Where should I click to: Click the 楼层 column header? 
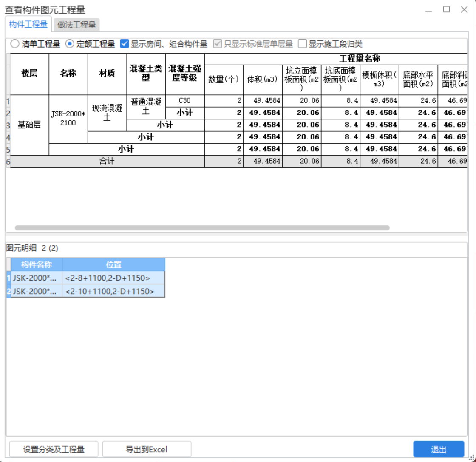pyautogui.click(x=29, y=74)
